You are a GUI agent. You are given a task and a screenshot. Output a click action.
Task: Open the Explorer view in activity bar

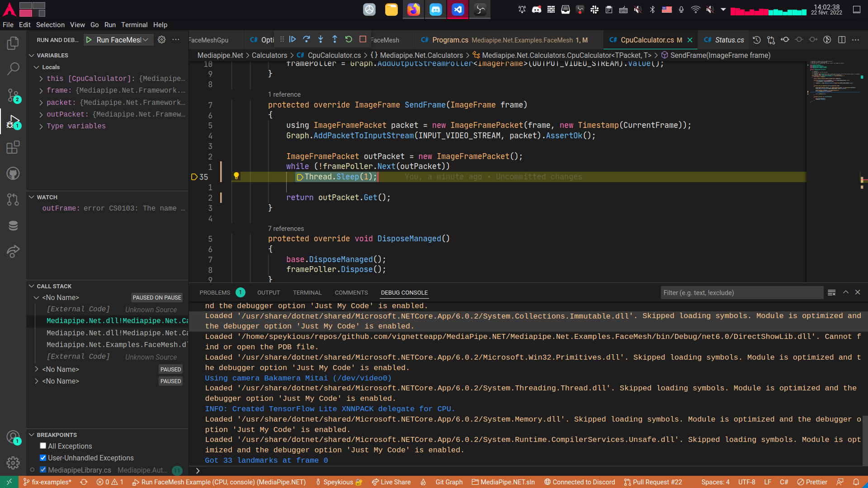pyautogui.click(x=13, y=43)
